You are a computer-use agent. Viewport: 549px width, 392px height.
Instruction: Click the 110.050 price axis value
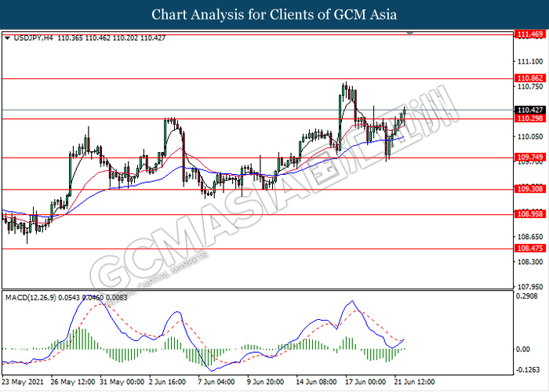click(530, 136)
